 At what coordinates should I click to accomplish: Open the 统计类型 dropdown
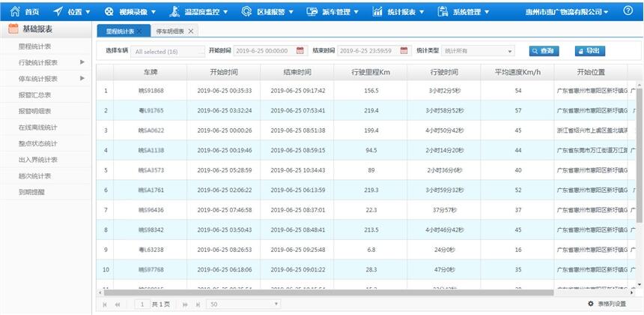[x=477, y=50]
